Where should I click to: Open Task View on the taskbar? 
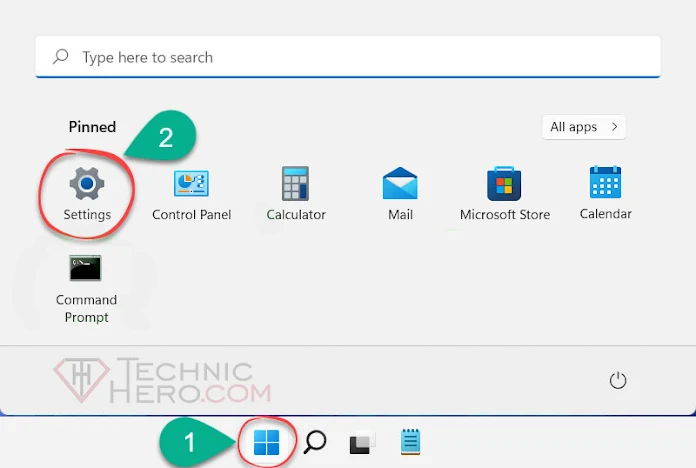(362, 442)
